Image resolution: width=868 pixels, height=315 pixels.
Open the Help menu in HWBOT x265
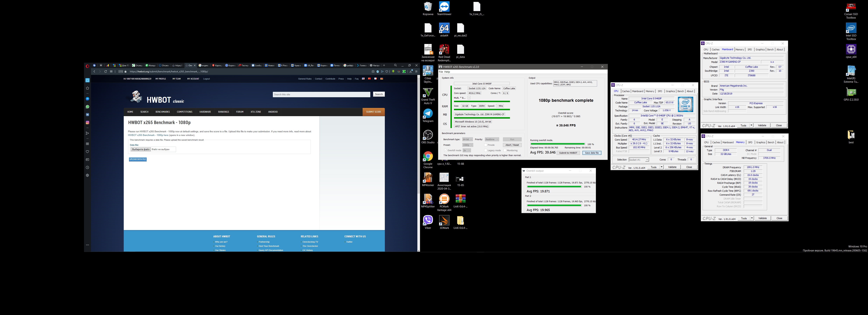coord(447,72)
